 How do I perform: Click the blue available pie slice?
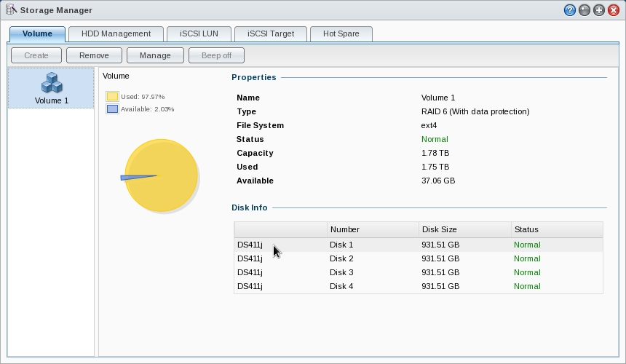[x=138, y=177]
